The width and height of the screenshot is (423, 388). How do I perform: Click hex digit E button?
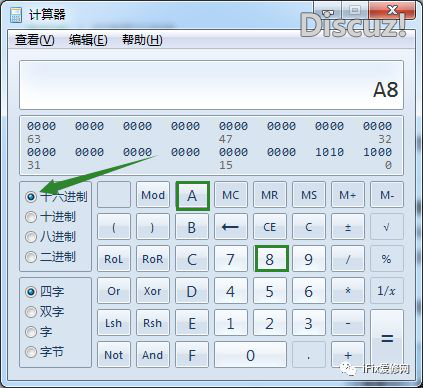point(192,323)
